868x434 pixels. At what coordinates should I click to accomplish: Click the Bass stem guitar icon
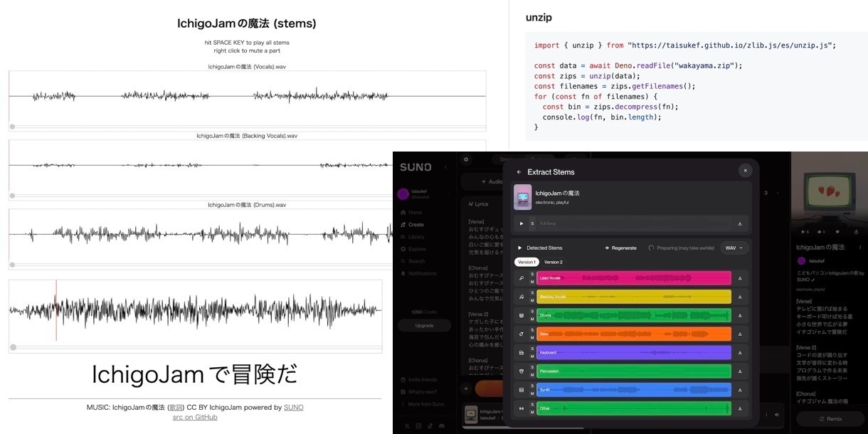(x=522, y=334)
